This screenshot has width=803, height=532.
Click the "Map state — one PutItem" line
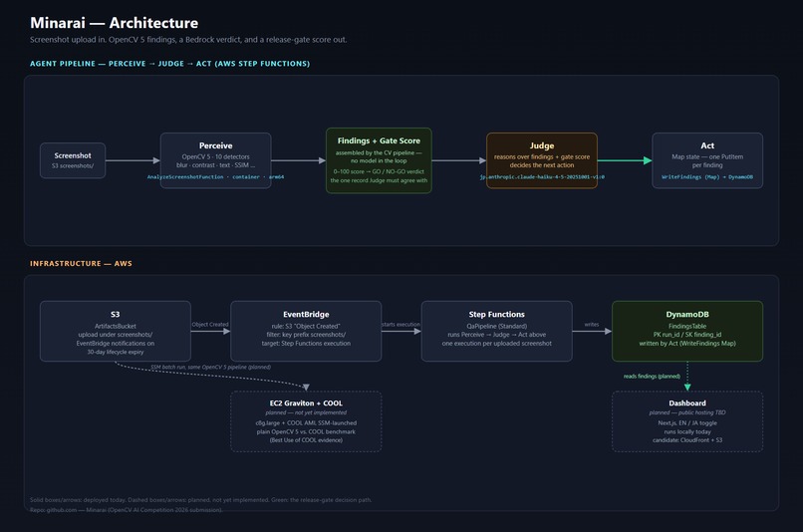pos(707,156)
